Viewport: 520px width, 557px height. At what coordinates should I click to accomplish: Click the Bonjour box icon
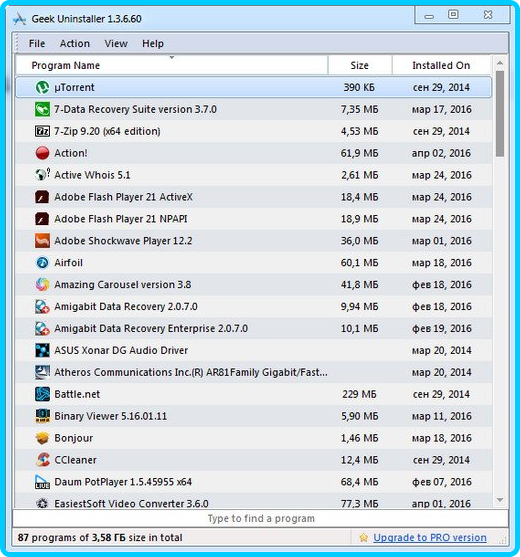(42, 438)
